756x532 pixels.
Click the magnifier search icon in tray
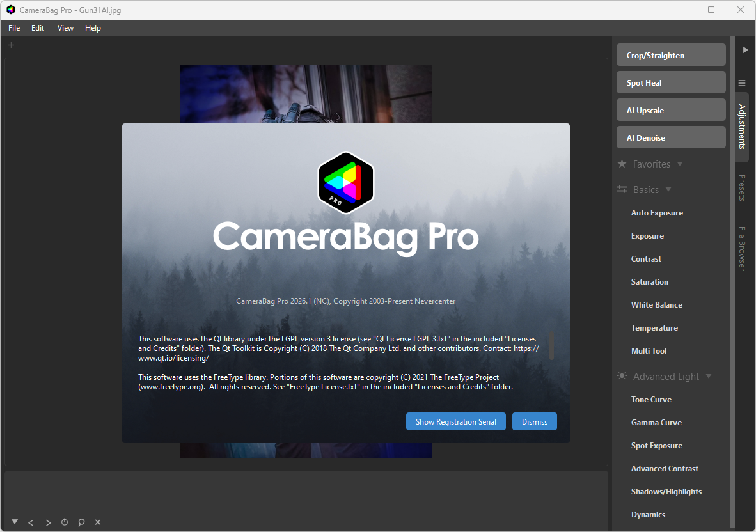(81, 522)
